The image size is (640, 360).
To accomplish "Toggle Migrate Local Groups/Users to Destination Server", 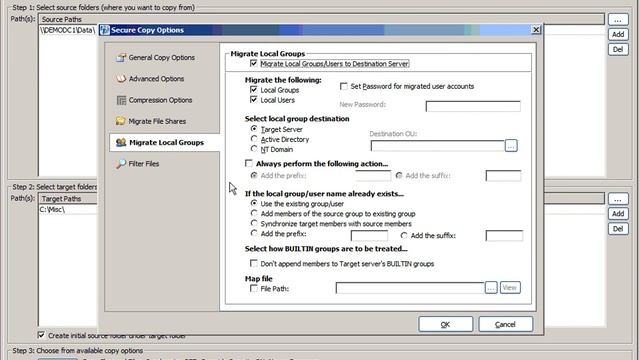I will click(x=253, y=64).
